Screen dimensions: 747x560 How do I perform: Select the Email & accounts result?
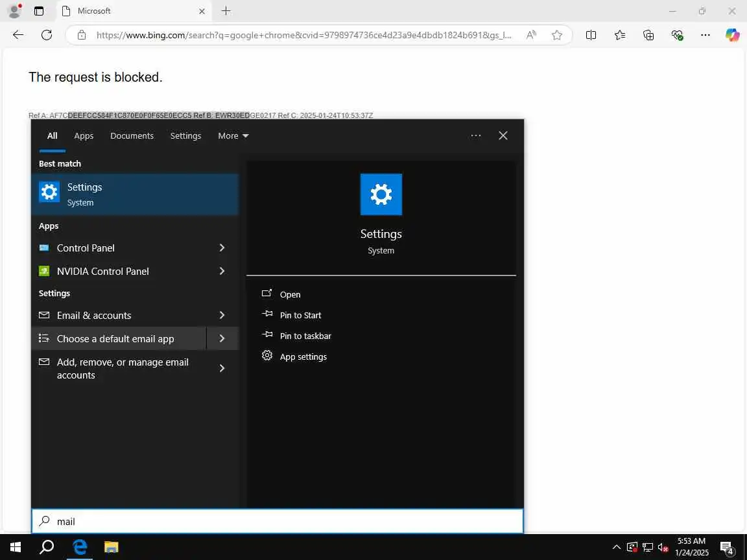[119, 315]
